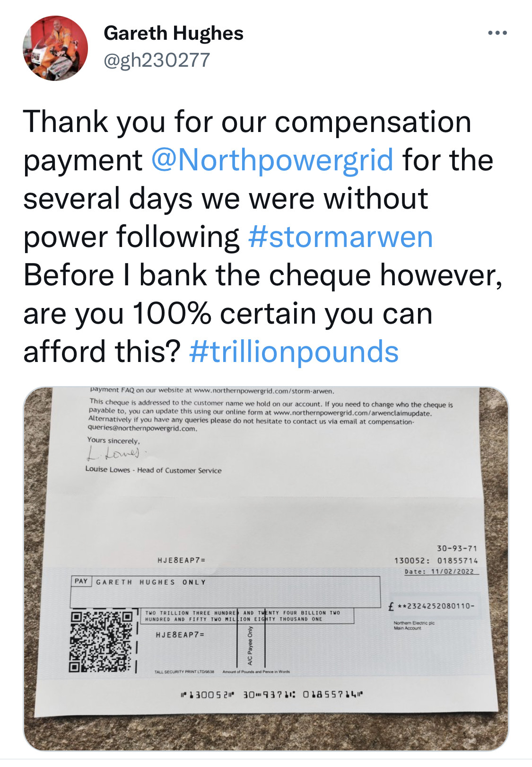Open the #stormarwen hashtag

coord(340,237)
